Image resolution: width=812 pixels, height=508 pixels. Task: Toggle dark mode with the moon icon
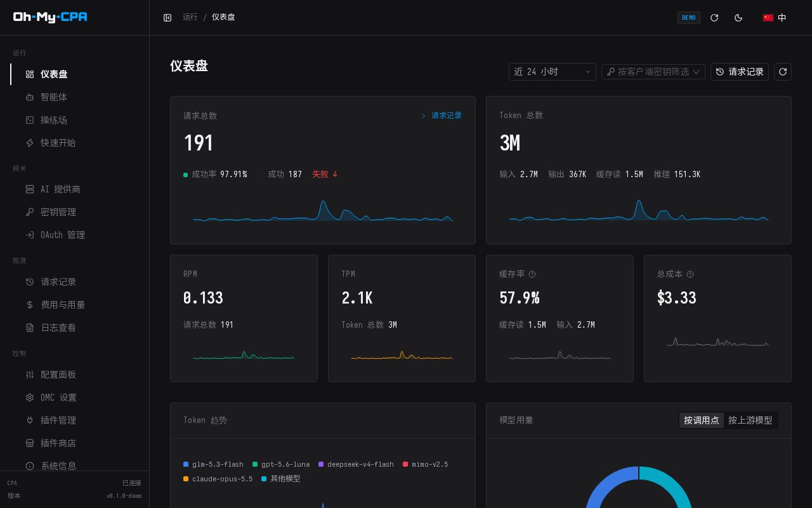(738, 18)
